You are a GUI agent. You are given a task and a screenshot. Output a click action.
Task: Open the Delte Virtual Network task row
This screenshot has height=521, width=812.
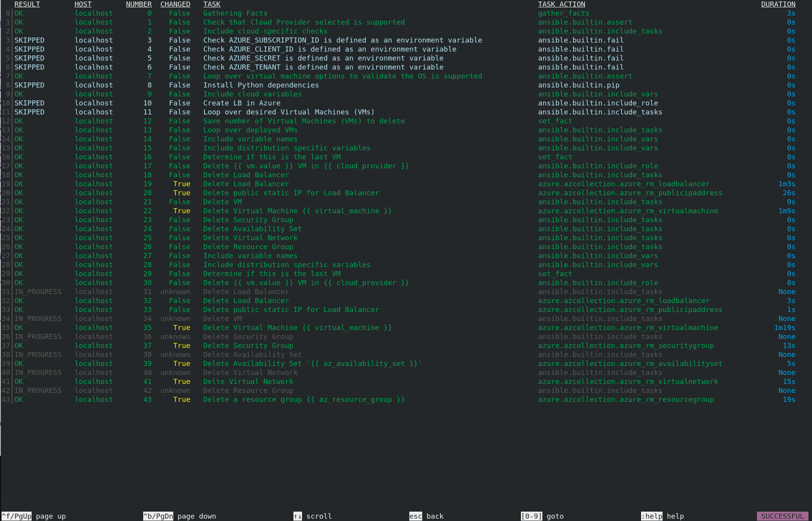[248, 382]
